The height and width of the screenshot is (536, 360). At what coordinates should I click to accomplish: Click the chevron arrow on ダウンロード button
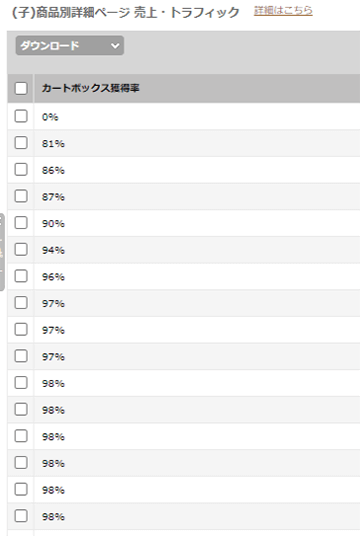115,46
